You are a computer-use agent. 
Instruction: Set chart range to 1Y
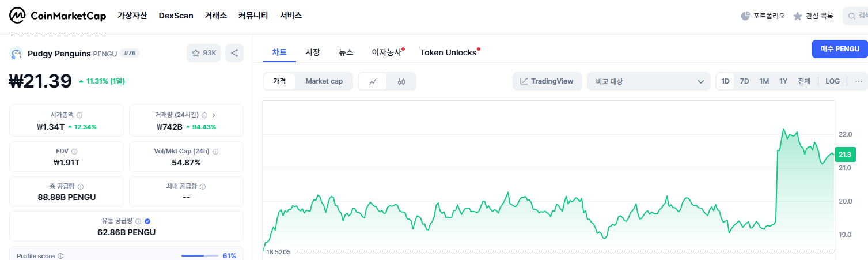pyautogui.click(x=783, y=81)
